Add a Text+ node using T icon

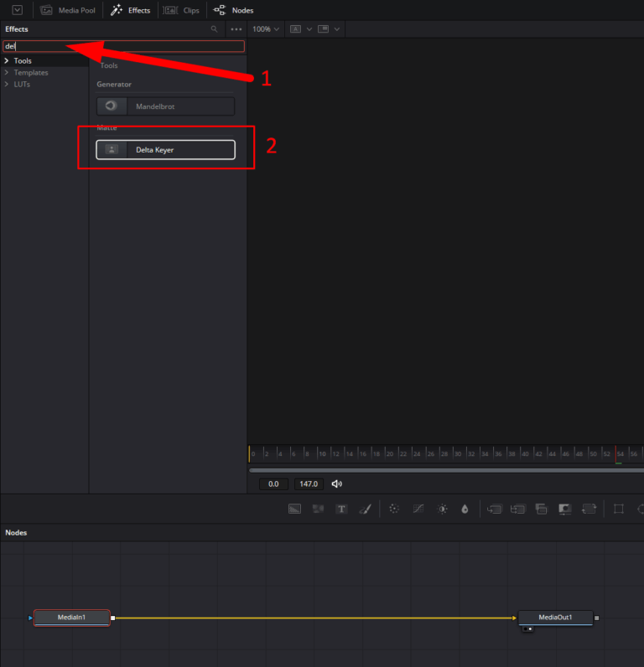[341, 509]
